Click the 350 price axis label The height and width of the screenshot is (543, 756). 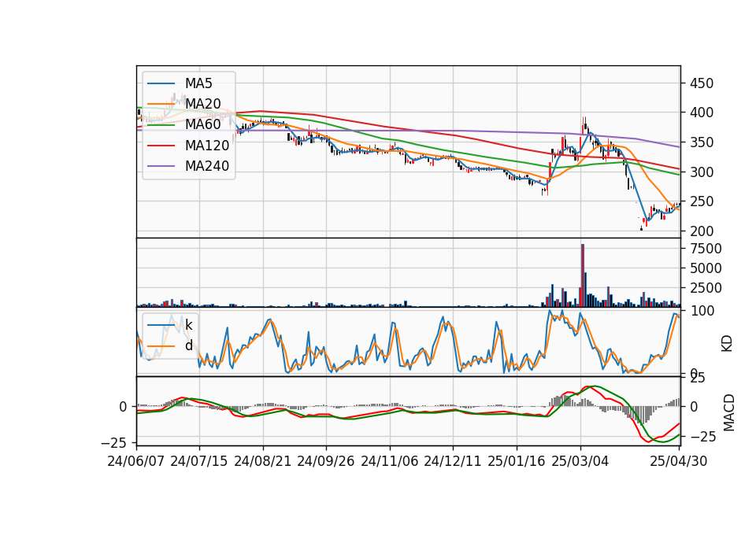702,142
